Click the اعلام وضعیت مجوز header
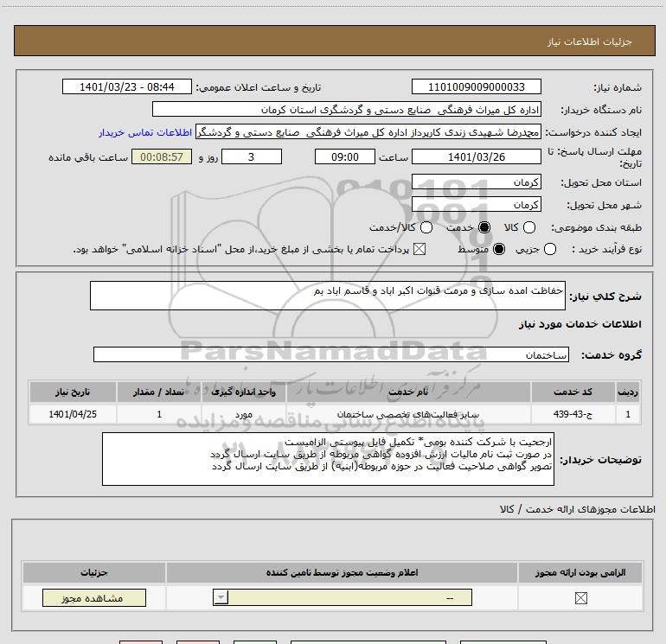 coord(342,572)
